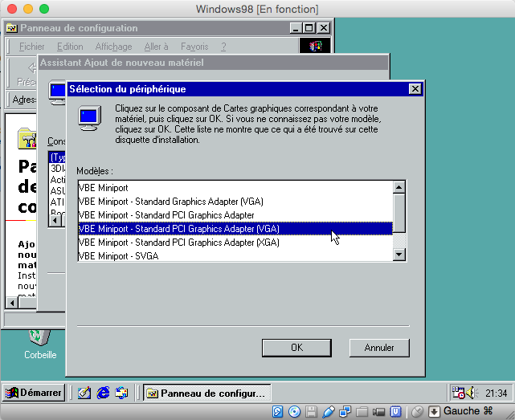Select ATI entry in wizard hardware list
The width and height of the screenshot is (515, 420).
[58, 202]
